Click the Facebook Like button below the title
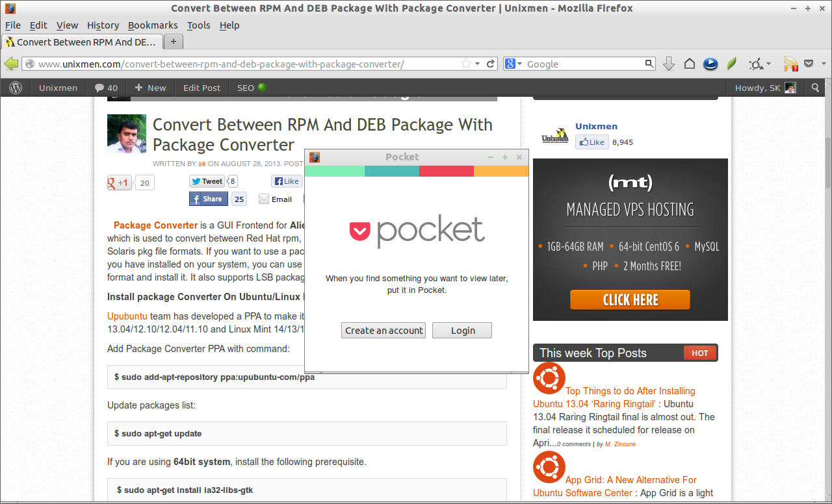The image size is (832, 504). click(287, 181)
